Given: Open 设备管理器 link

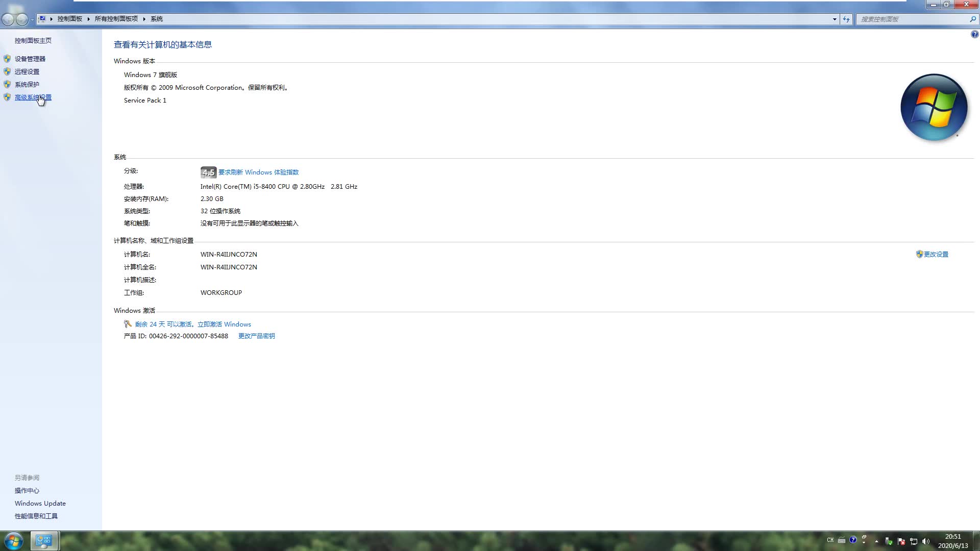Looking at the screenshot, I should (x=30, y=59).
